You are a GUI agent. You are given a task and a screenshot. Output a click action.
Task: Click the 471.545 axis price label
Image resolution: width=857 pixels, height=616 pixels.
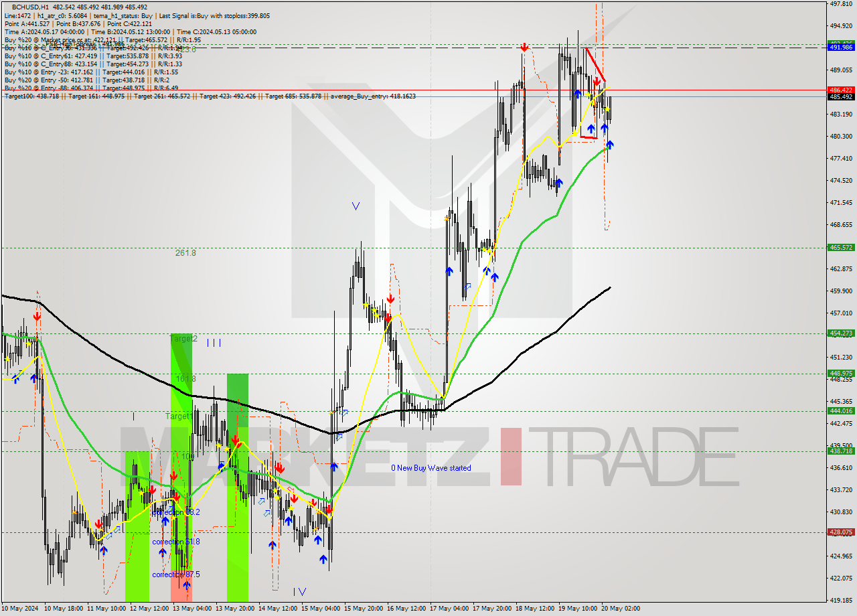point(841,203)
